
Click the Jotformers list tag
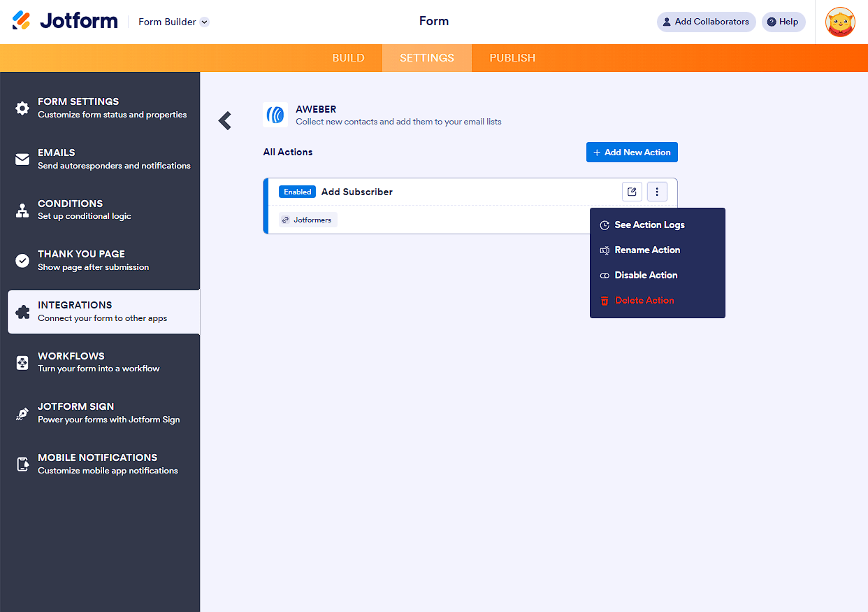tap(308, 220)
